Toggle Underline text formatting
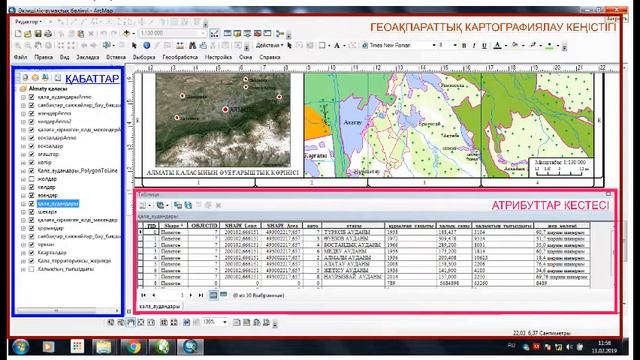This screenshot has height=360, width=640. (484, 46)
